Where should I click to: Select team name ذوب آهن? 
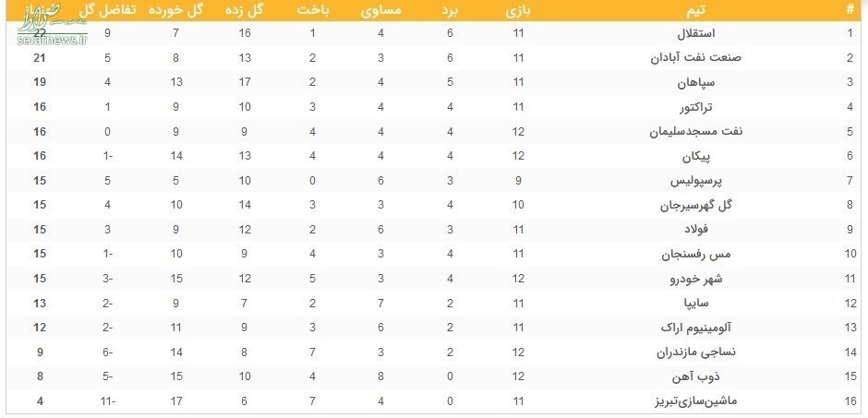pyautogui.click(x=696, y=377)
